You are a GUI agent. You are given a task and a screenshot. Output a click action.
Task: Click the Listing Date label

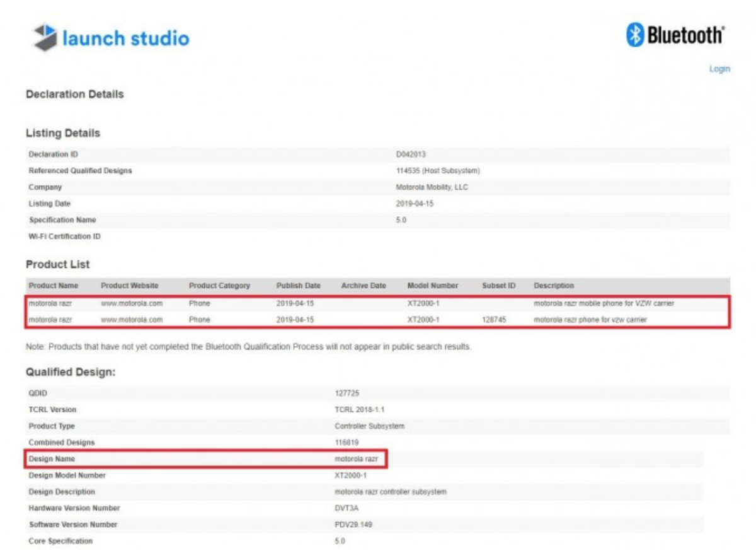coord(50,204)
